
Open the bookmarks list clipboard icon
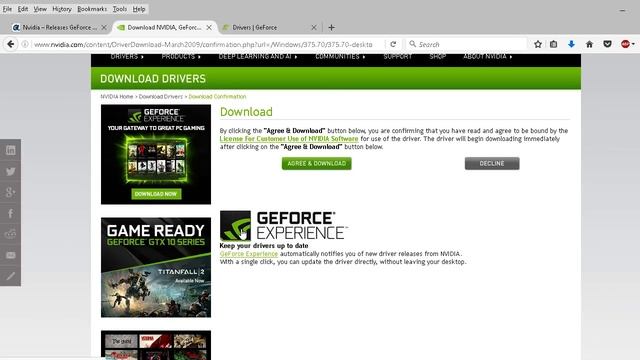(553, 44)
